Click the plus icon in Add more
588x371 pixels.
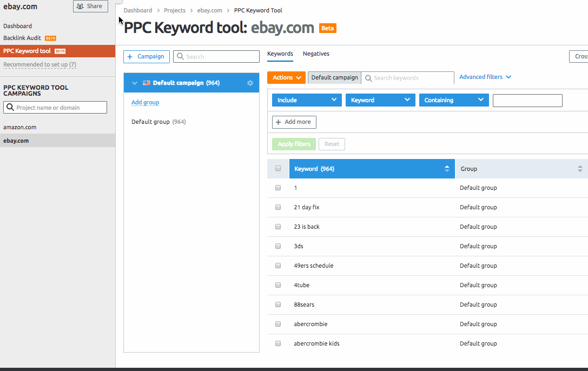(x=279, y=122)
